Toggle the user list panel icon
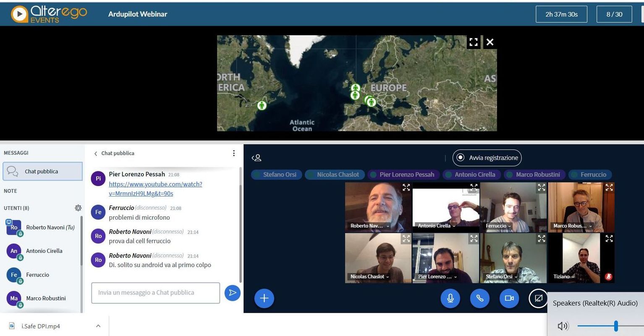 (x=257, y=158)
